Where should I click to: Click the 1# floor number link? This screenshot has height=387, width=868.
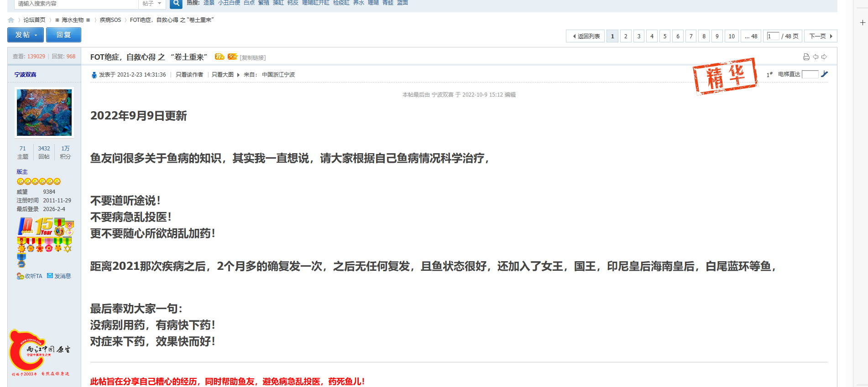point(769,74)
